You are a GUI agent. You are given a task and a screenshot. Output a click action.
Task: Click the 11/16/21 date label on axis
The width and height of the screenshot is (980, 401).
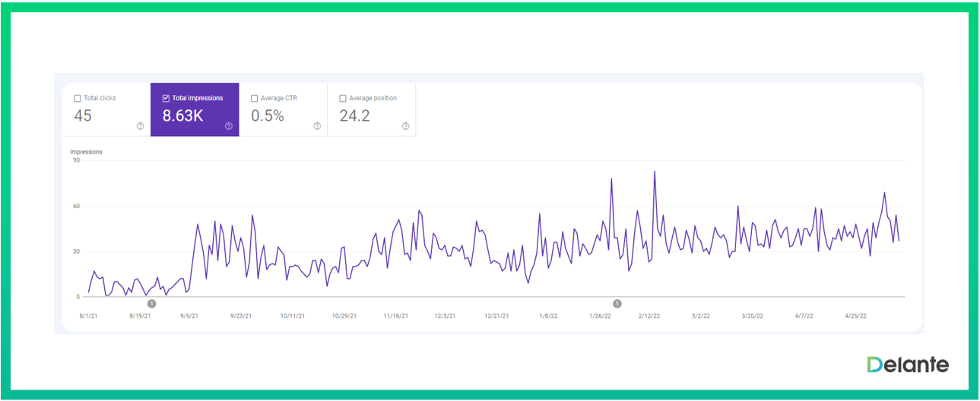click(x=396, y=316)
